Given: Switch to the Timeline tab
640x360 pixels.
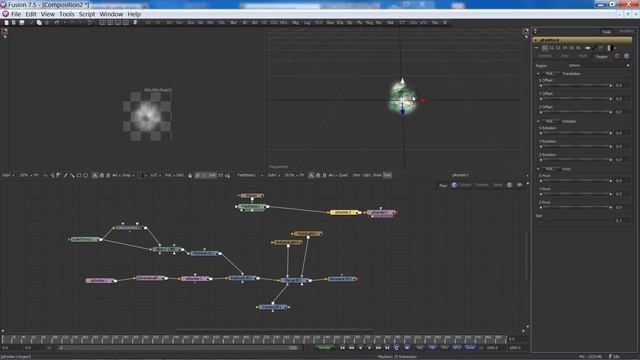Looking at the screenshot, I should pyautogui.click(x=482, y=185).
